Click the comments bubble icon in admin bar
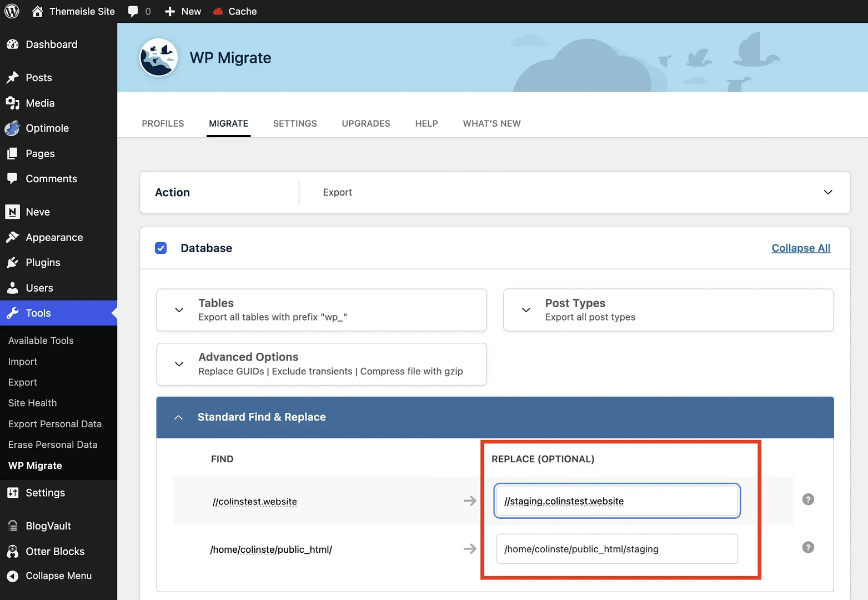The height and width of the screenshot is (600, 868). click(x=133, y=12)
